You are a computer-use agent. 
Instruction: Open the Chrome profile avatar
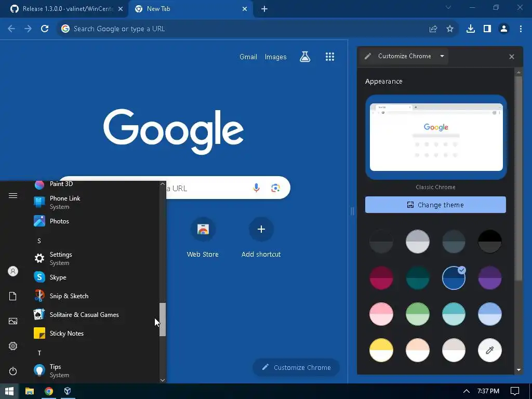point(504,29)
